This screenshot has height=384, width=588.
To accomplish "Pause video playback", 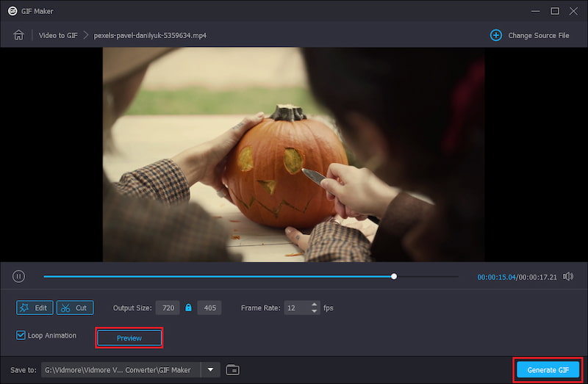I will [x=18, y=277].
